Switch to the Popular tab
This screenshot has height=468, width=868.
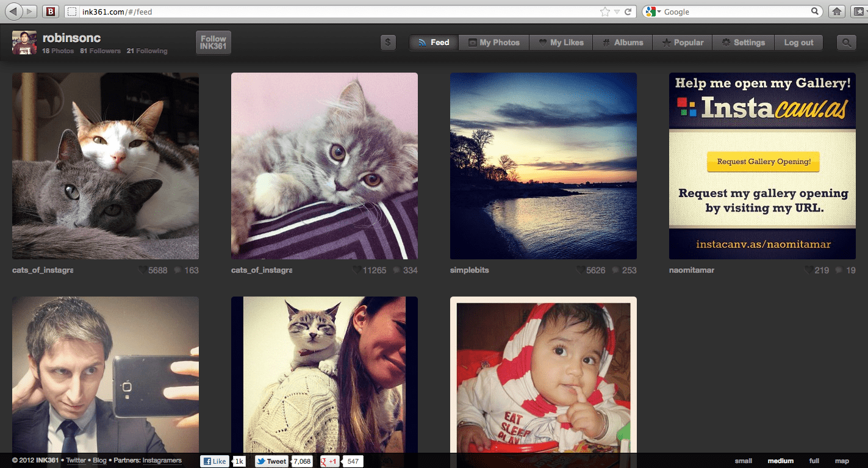pos(682,42)
